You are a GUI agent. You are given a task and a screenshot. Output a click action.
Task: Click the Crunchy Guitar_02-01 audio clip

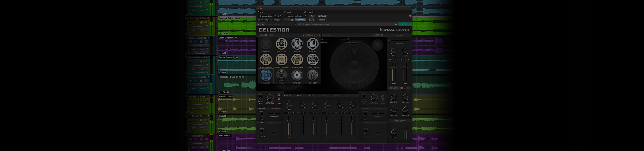tap(236, 26)
